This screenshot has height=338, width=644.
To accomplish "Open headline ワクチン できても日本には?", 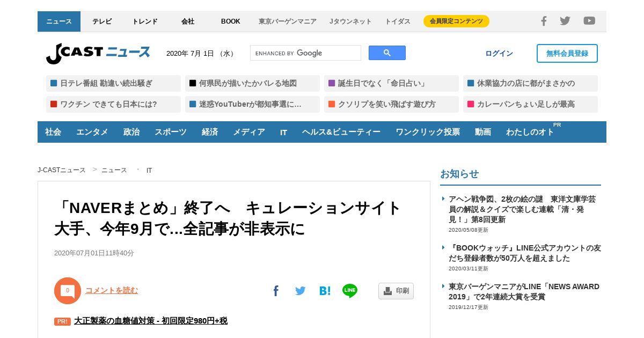I will [x=113, y=104].
